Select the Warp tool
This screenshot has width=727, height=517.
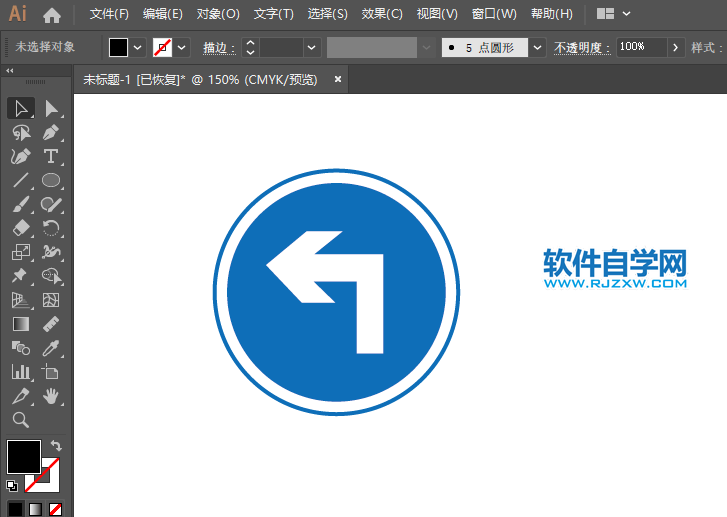pos(51,252)
